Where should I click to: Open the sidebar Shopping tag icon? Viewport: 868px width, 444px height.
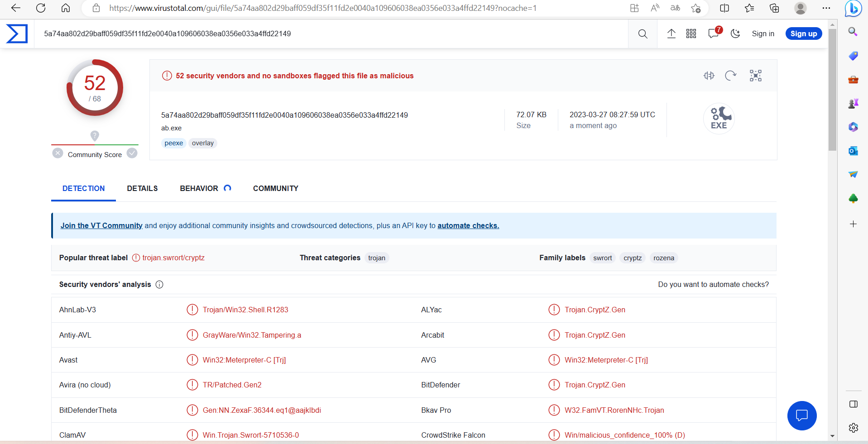click(853, 56)
